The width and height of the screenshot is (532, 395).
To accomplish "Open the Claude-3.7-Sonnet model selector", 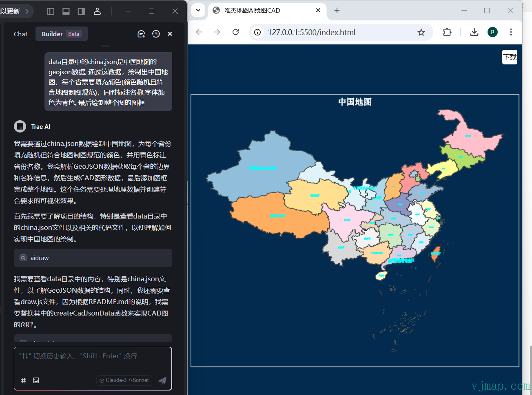I will pyautogui.click(x=124, y=380).
